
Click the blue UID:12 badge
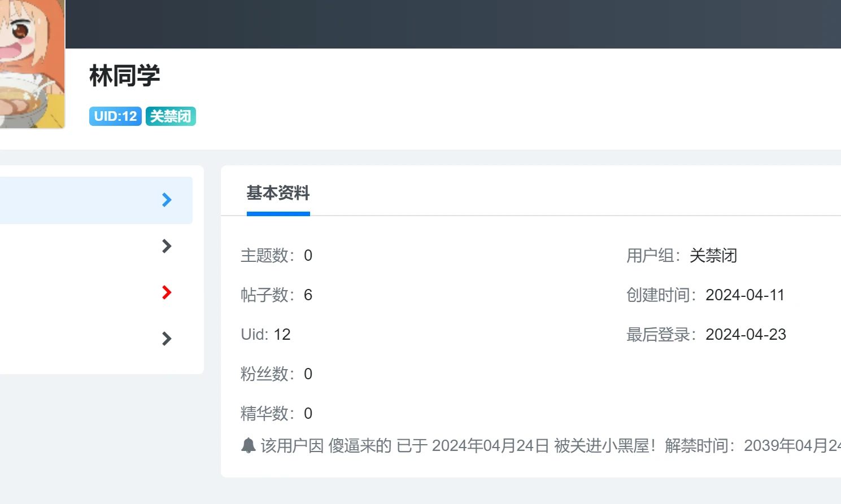click(x=115, y=116)
